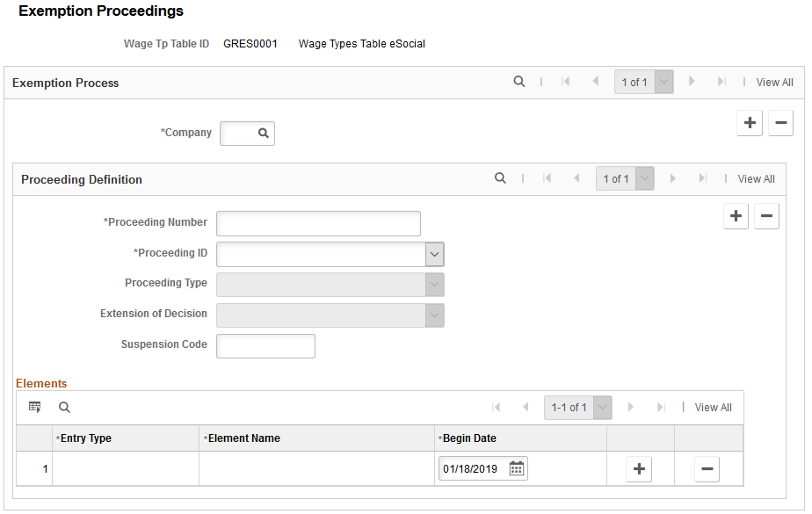
Task: Expand the Proceeding ID dropdown
Action: click(x=434, y=254)
